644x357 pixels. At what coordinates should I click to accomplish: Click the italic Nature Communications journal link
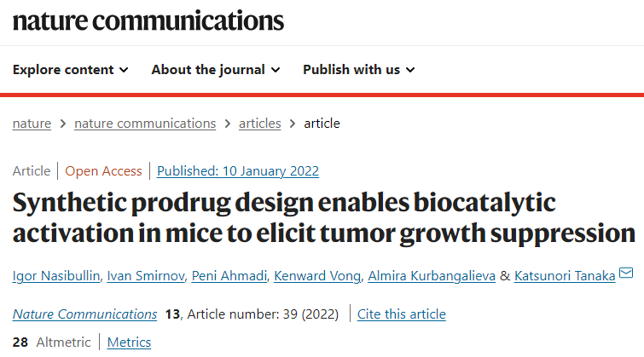pyautogui.click(x=84, y=314)
